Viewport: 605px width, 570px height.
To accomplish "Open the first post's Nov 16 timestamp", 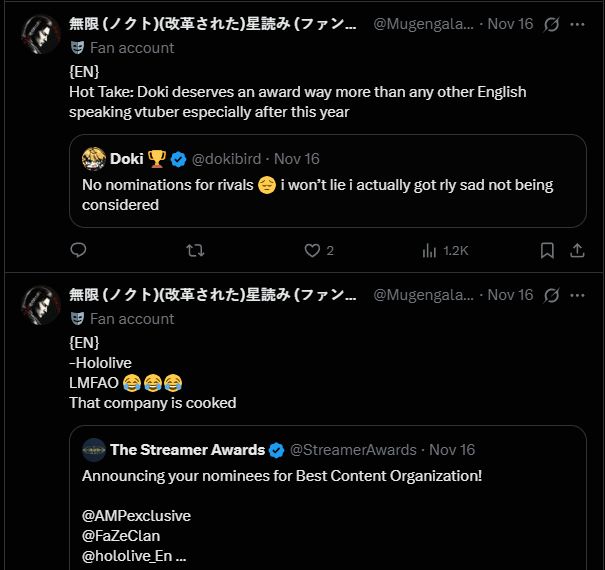I will coord(510,23).
